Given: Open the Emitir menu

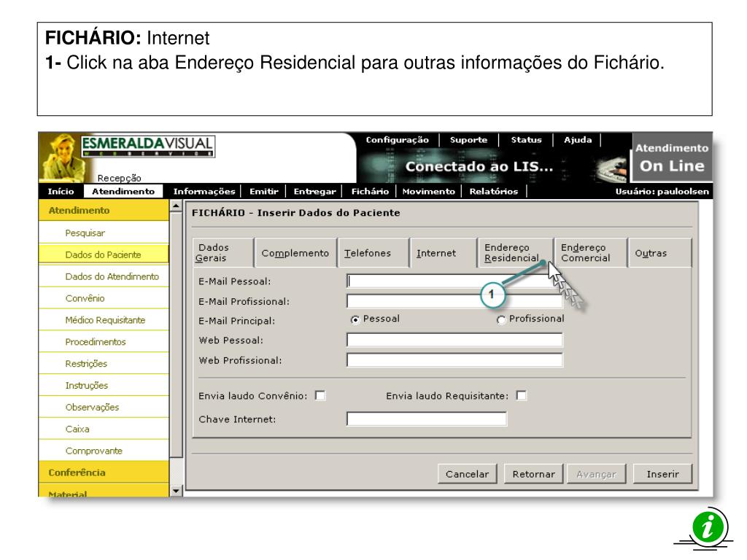Looking at the screenshot, I should tap(264, 192).
